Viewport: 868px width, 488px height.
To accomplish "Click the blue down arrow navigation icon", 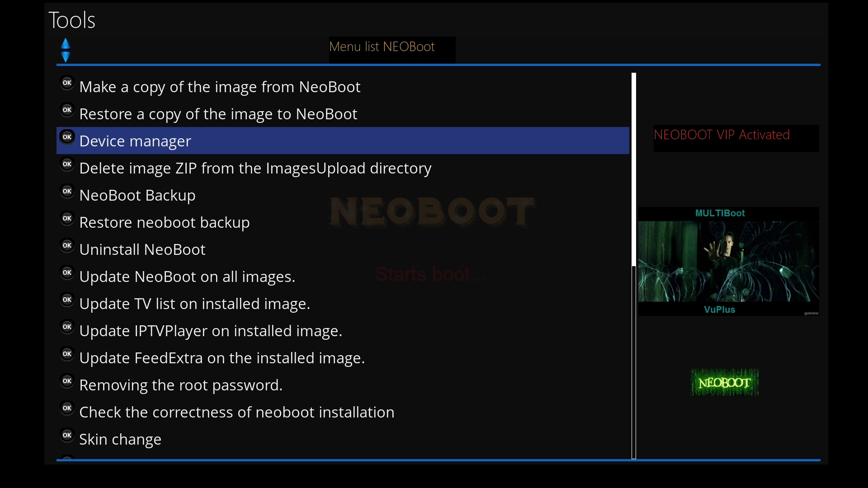I will point(66,57).
